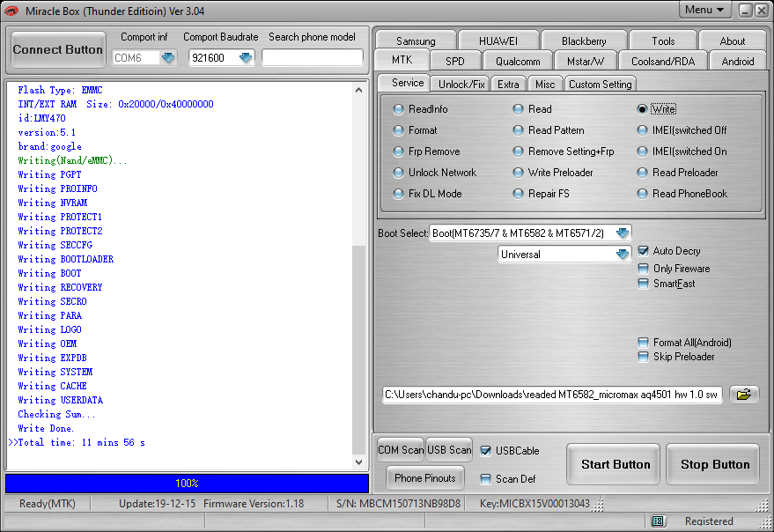Expand the Boot Select dropdown
The height and width of the screenshot is (532, 774).
623,233
